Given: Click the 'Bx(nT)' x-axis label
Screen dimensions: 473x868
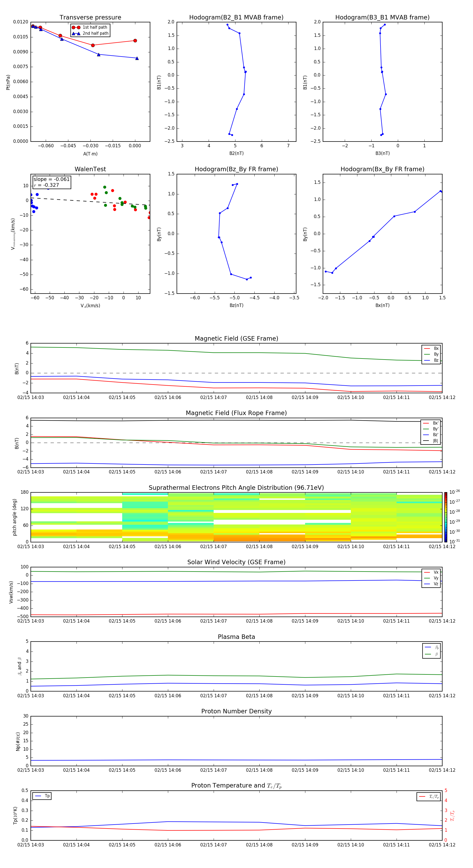Looking at the screenshot, I should click(382, 305).
